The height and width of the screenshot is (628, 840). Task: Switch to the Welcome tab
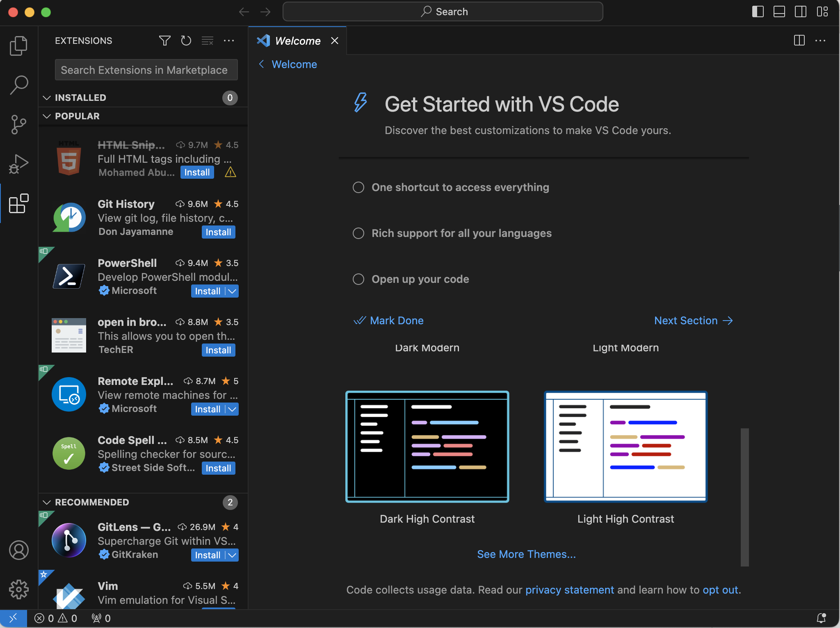[297, 41]
